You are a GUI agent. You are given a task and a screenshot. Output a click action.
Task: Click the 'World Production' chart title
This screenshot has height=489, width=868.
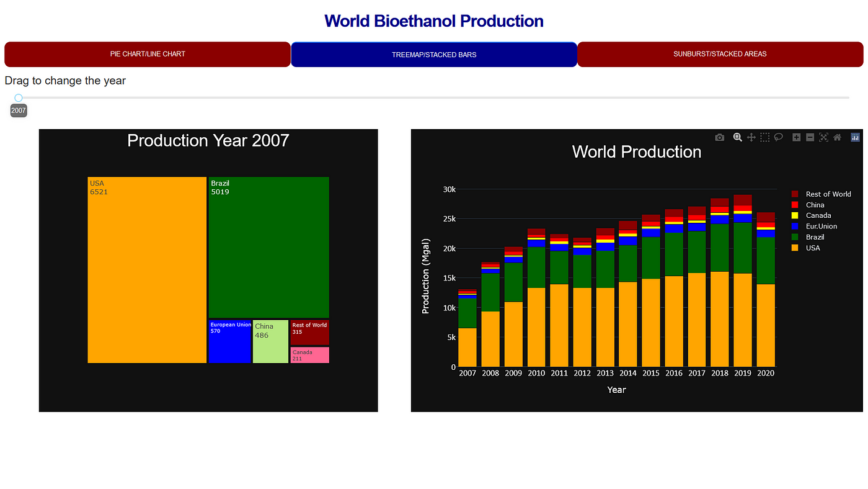pos(637,151)
